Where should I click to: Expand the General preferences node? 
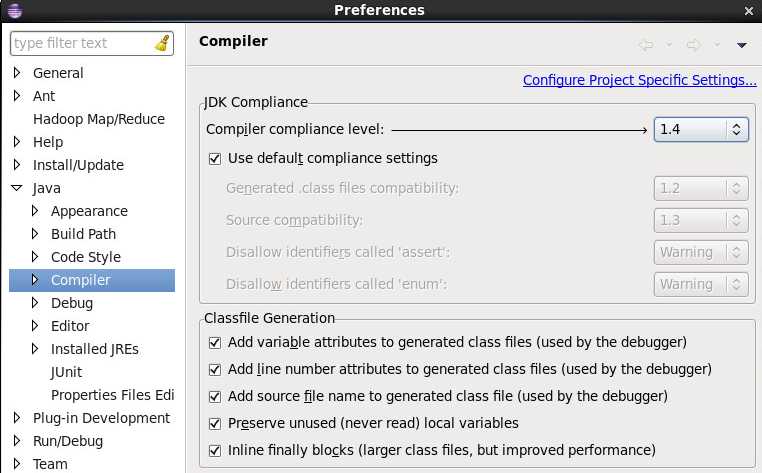pos(17,73)
